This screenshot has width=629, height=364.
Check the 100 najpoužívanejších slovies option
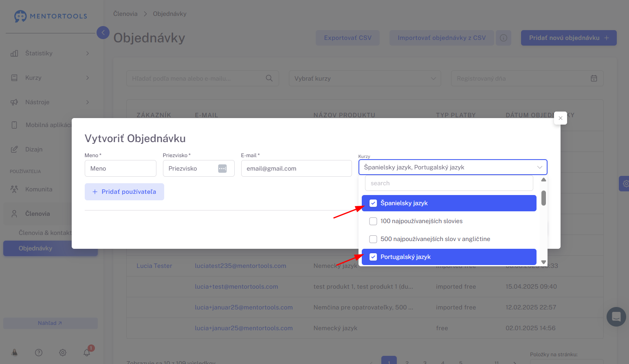(x=373, y=221)
